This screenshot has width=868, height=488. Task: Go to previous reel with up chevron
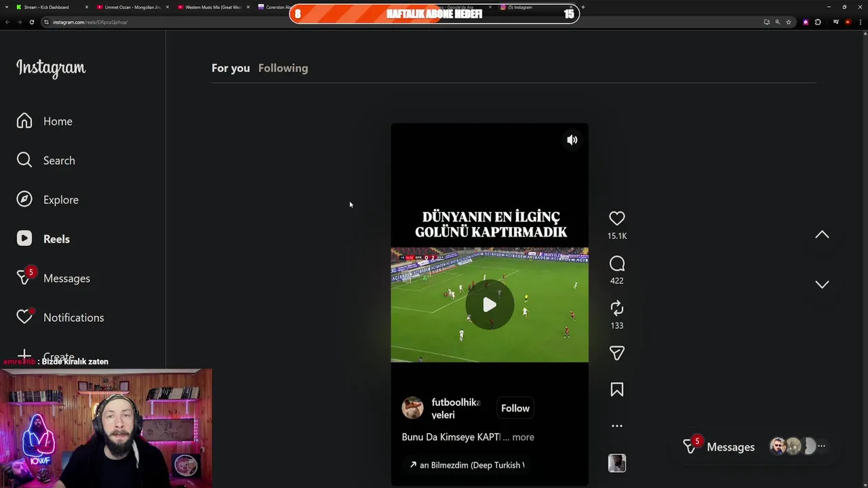click(822, 235)
